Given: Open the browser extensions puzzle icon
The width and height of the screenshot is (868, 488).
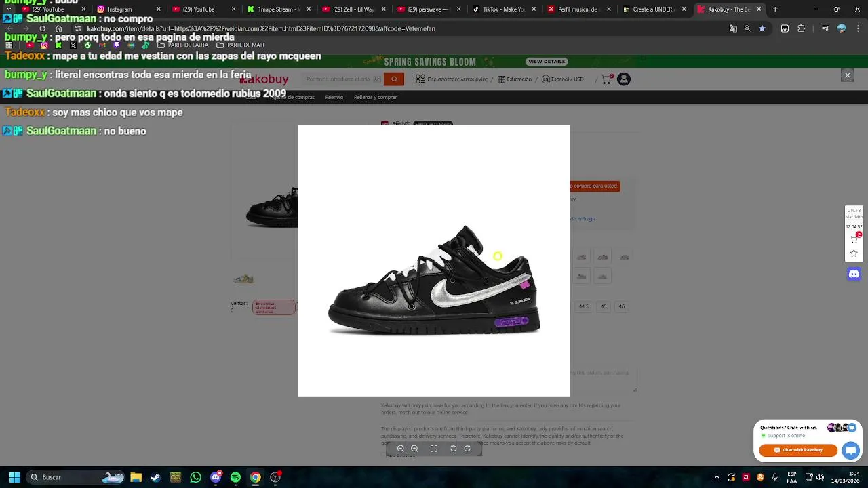Looking at the screenshot, I should point(801,28).
